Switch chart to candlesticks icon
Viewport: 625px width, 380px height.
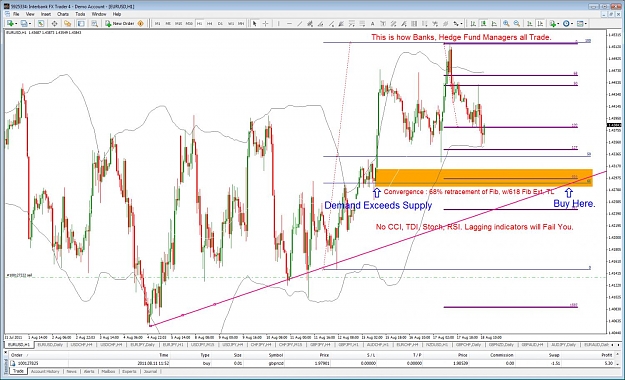pyautogui.click(x=483, y=24)
